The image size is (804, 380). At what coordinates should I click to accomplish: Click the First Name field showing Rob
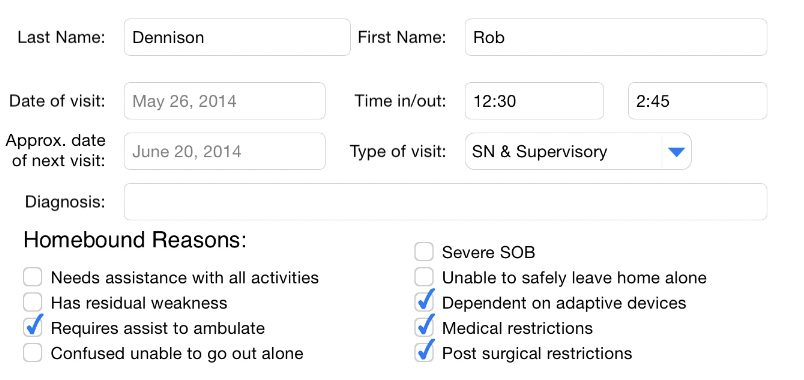click(616, 37)
